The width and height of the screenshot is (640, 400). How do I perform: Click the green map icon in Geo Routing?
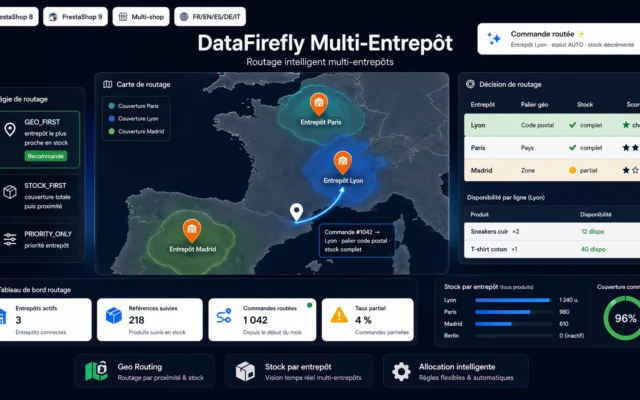[96, 371]
